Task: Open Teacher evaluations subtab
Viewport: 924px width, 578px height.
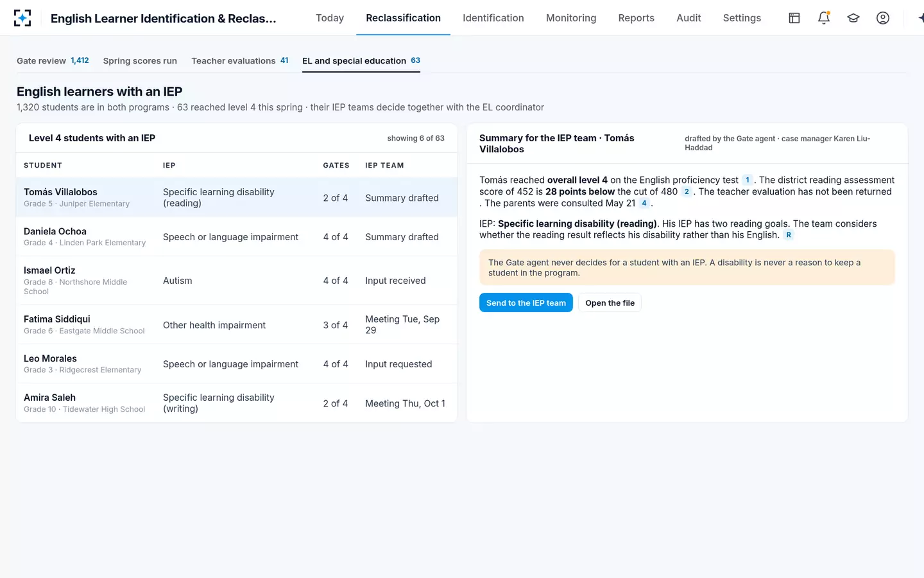Action: (240, 61)
